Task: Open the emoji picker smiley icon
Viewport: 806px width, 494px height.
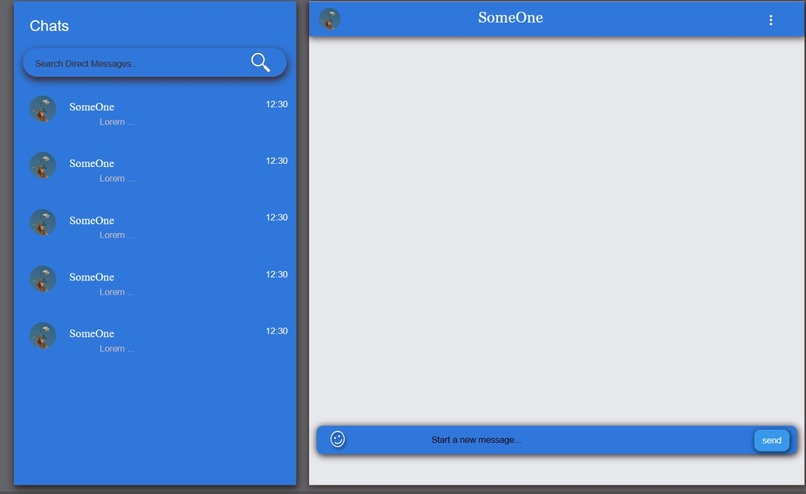Action: tap(338, 439)
